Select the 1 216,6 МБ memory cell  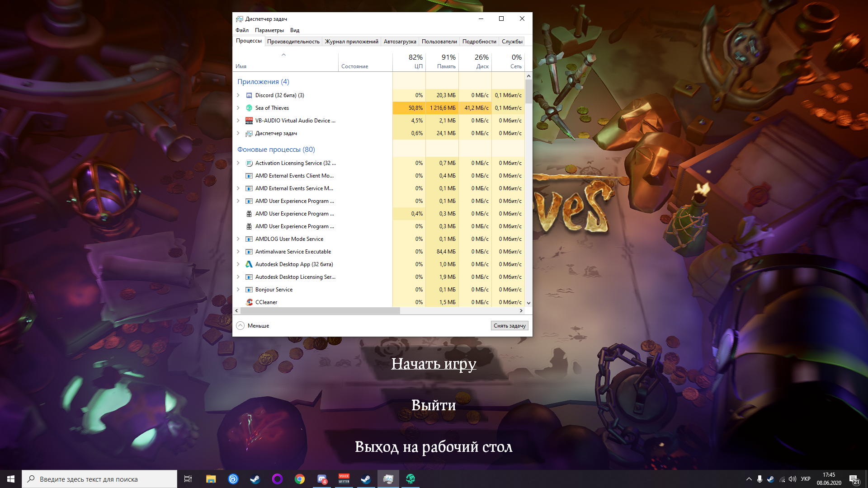pyautogui.click(x=442, y=108)
